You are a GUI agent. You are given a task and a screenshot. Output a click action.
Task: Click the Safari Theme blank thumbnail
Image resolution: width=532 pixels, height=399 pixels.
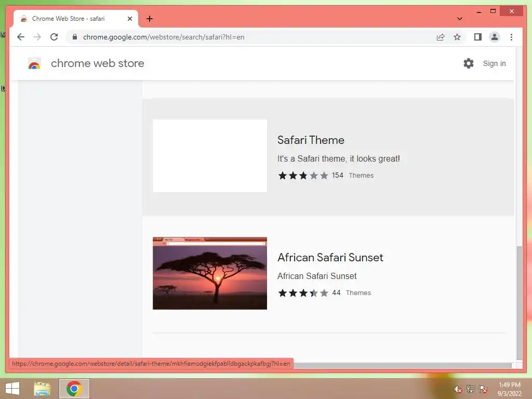click(x=210, y=156)
